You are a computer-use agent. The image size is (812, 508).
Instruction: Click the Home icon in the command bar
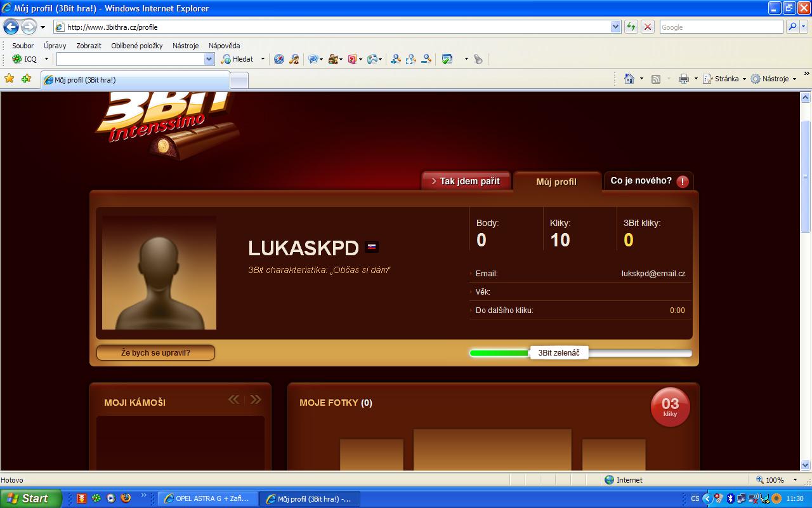click(629, 79)
